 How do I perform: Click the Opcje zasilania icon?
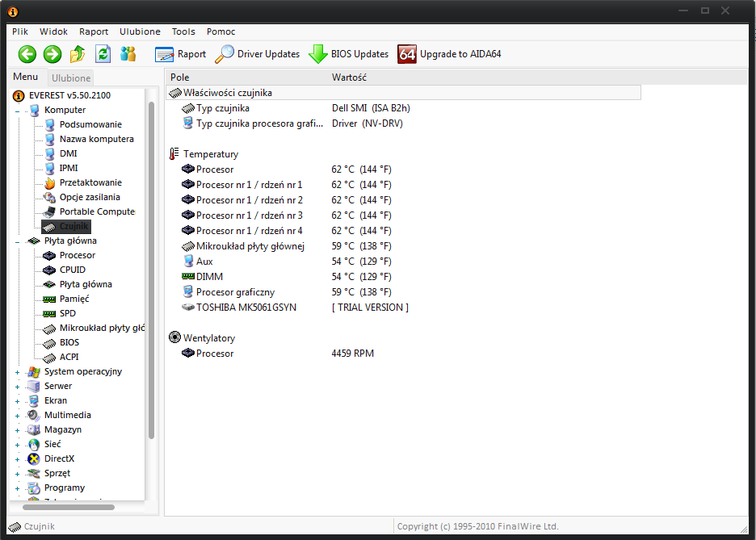[x=49, y=198]
